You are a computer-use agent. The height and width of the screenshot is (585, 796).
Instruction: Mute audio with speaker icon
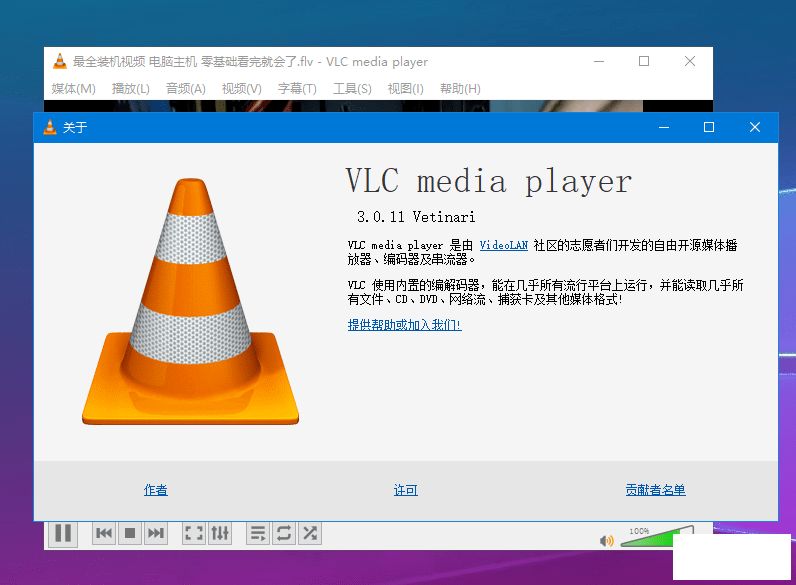click(x=606, y=541)
